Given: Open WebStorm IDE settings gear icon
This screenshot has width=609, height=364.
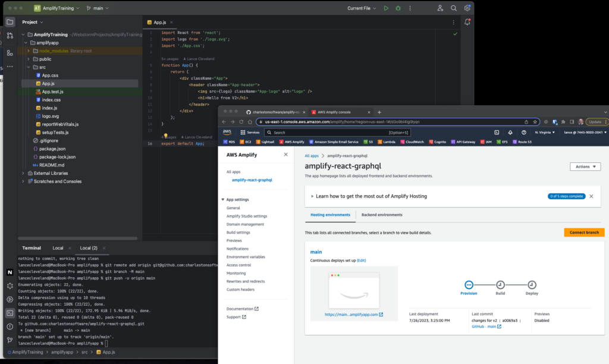Looking at the screenshot, I should [467, 8].
